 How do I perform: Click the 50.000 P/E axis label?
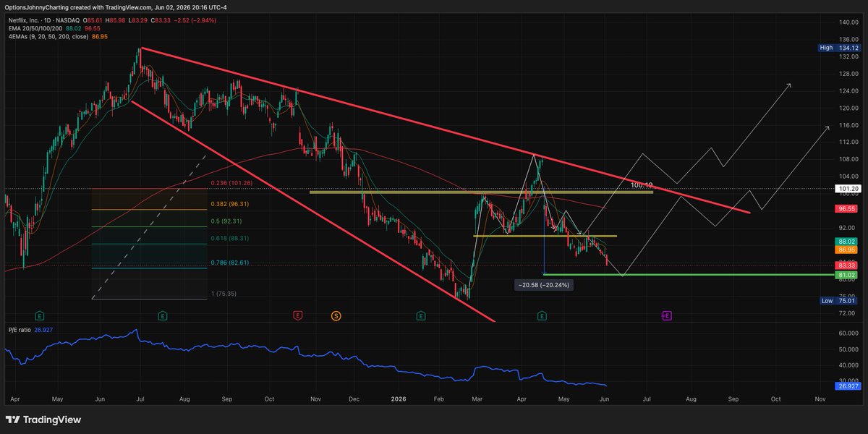848,349
